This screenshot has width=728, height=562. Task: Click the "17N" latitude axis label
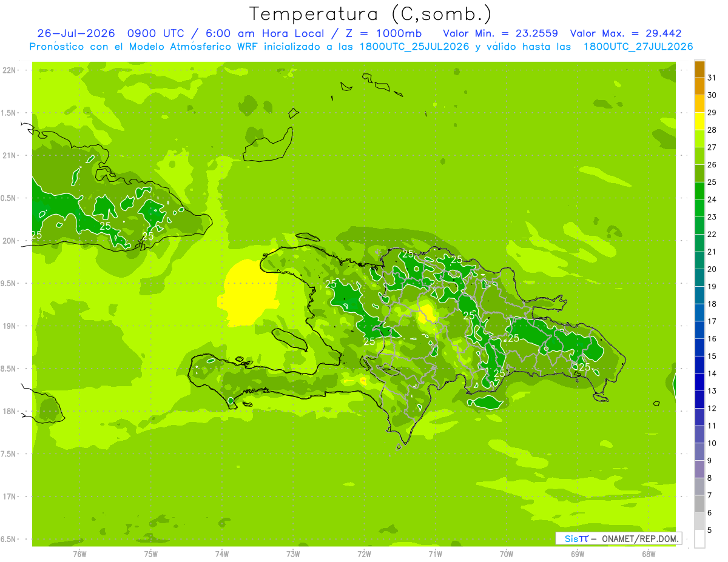pyautogui.click(x=10, y=497)
